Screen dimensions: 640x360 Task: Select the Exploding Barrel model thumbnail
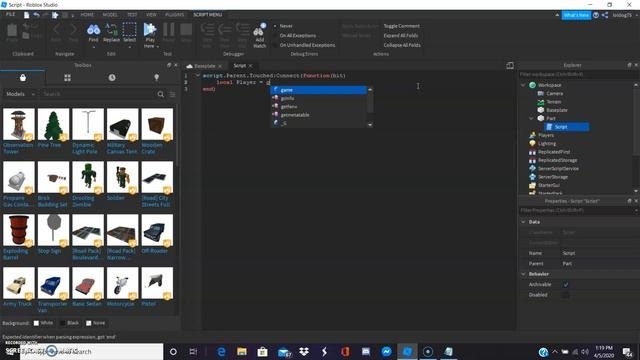(x=19, y=231)
